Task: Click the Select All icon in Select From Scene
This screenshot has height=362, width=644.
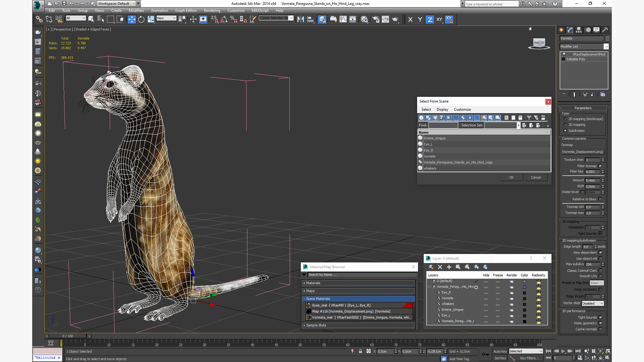Action: (x=506, y=118)
